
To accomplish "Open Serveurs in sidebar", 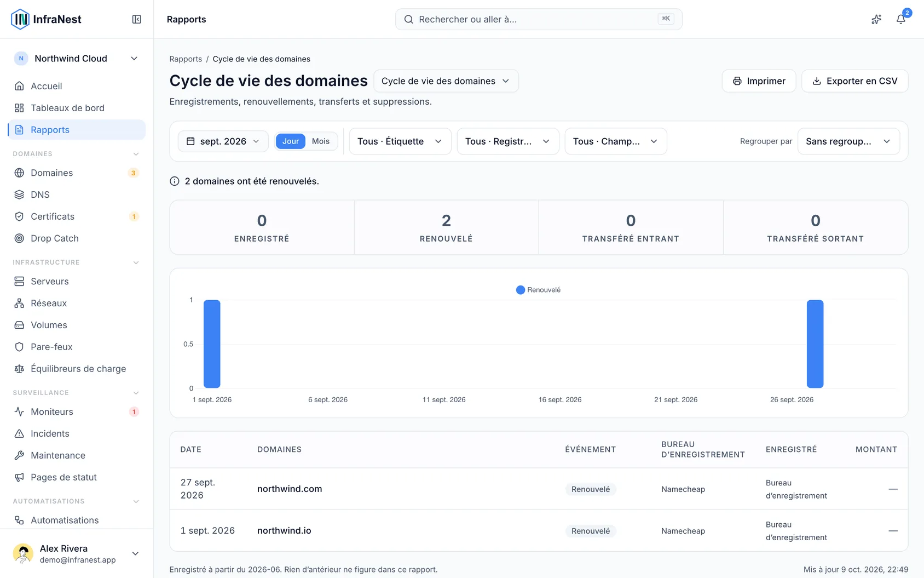I will tap(77, 281).
